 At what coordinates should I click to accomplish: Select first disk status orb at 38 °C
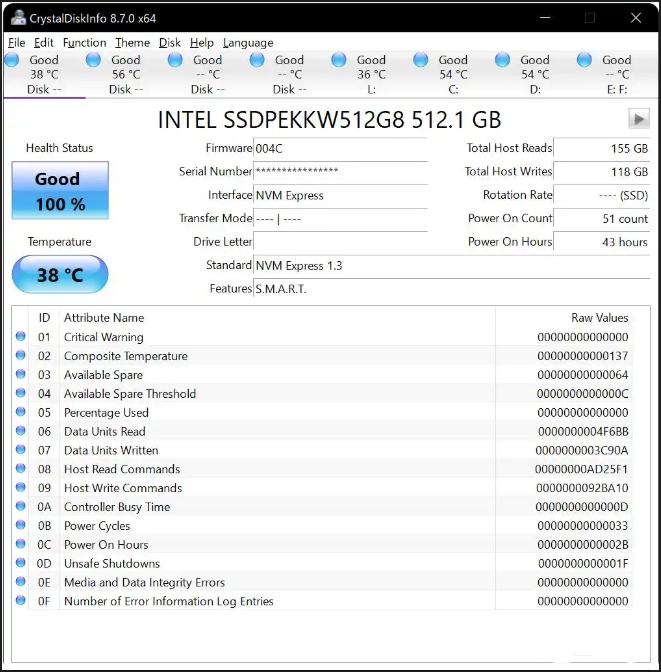12,60
